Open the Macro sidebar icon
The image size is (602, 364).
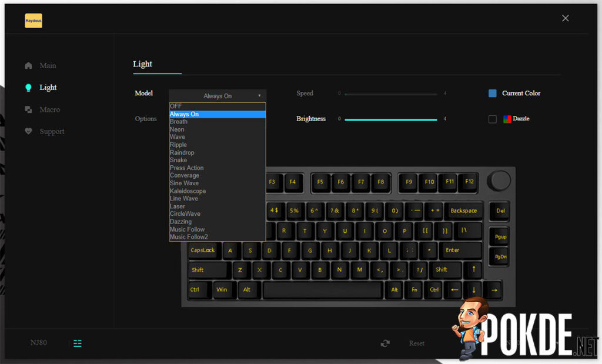(x=28, y=110)
